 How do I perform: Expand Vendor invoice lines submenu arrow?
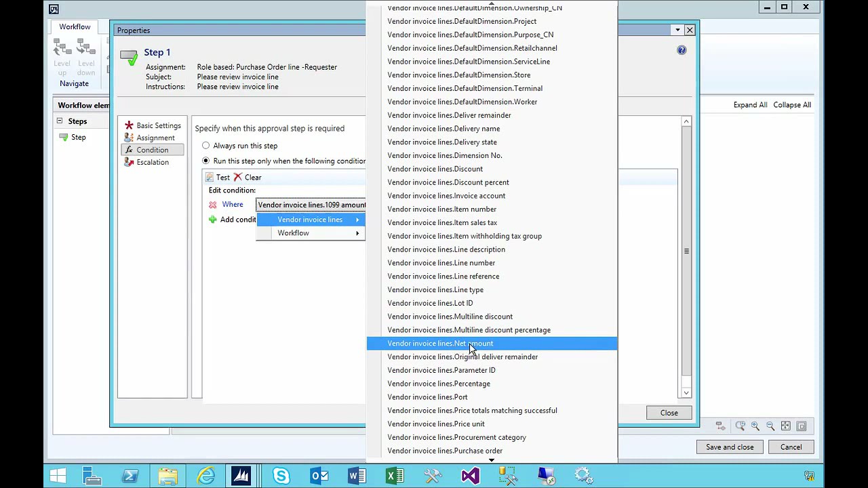tap(357, 220)
